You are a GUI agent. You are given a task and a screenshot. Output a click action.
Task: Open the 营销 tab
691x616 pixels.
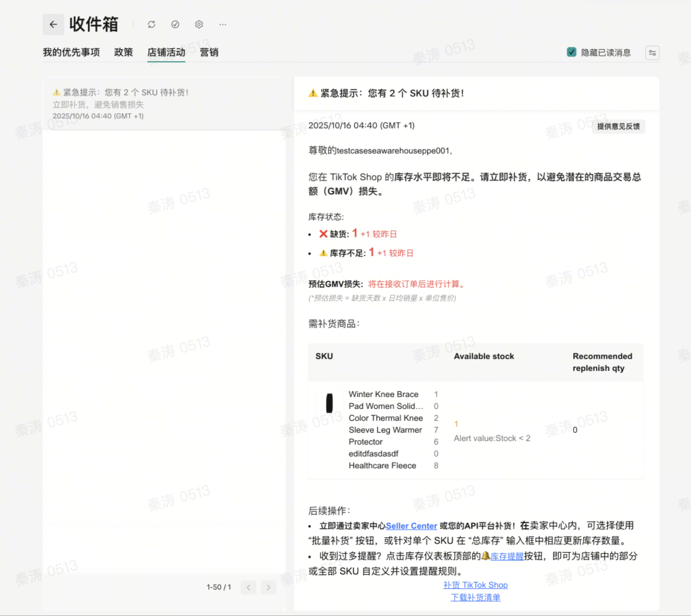point(209,52)
